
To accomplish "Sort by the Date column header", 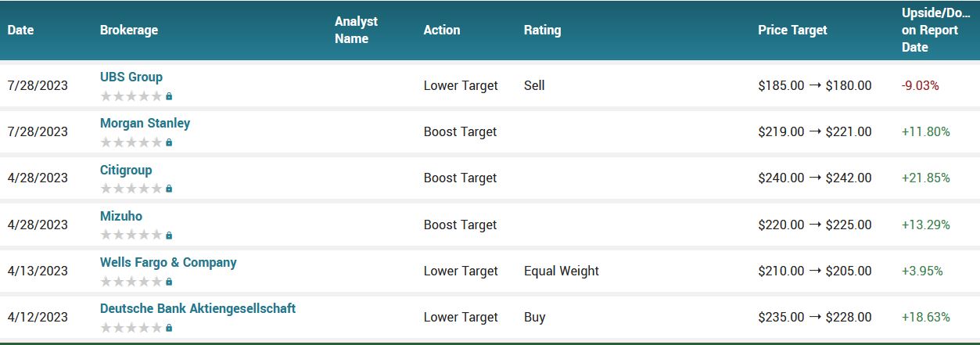I will pos(21,30).
